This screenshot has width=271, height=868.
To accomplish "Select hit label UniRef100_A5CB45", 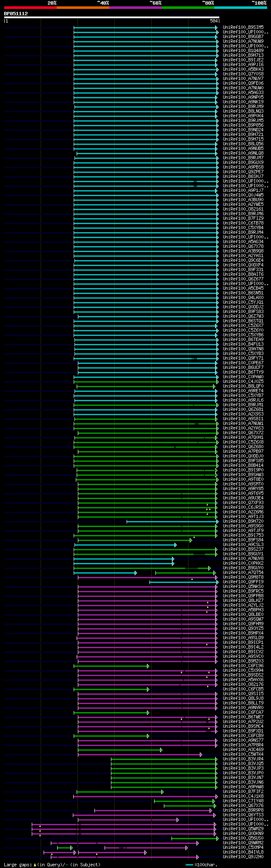I will 243,288.
